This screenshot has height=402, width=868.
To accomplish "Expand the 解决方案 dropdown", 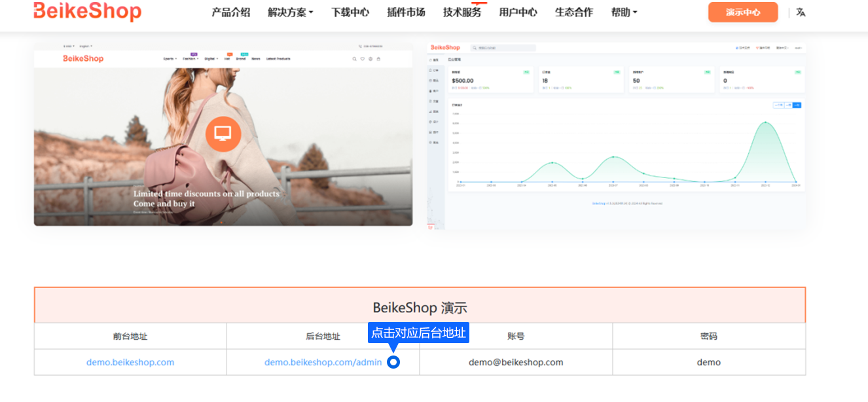I will pyautogui.click(x=291, y=12).
